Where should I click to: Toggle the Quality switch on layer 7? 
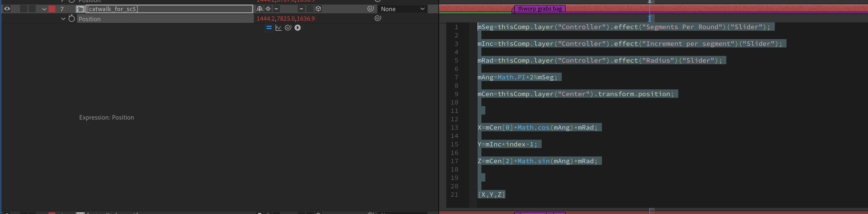point(277,9)
